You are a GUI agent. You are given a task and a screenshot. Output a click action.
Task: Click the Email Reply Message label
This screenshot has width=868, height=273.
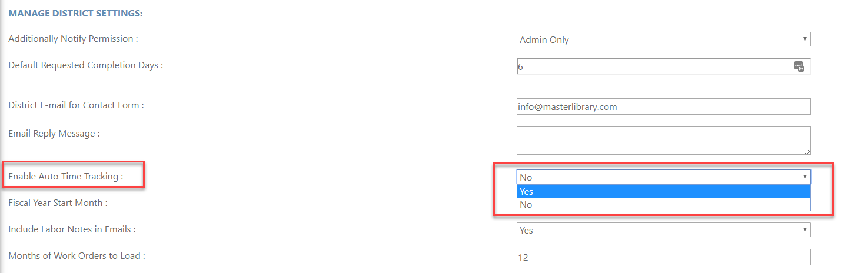click(x=54, y=133)
